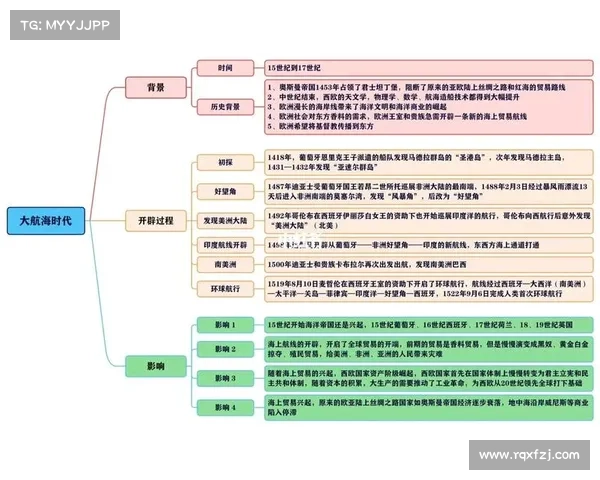Select the detail box starting 1487年迪亚士

click(429, 191)
